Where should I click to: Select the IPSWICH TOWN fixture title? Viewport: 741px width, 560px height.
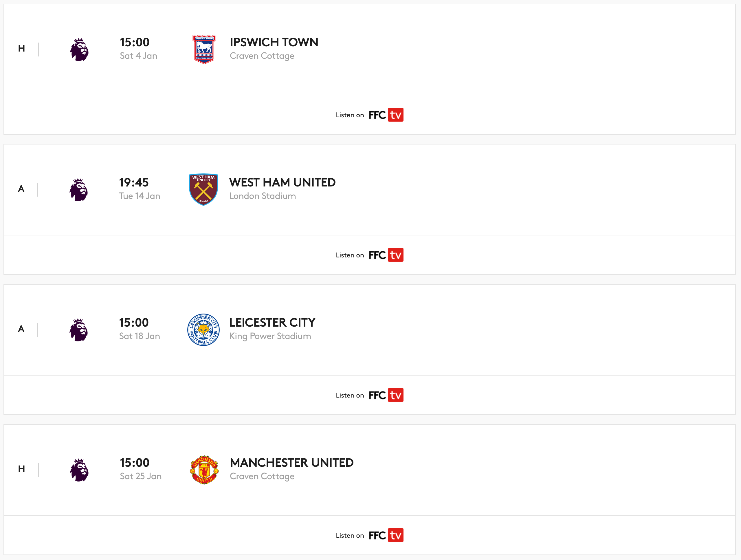(274, 42)
